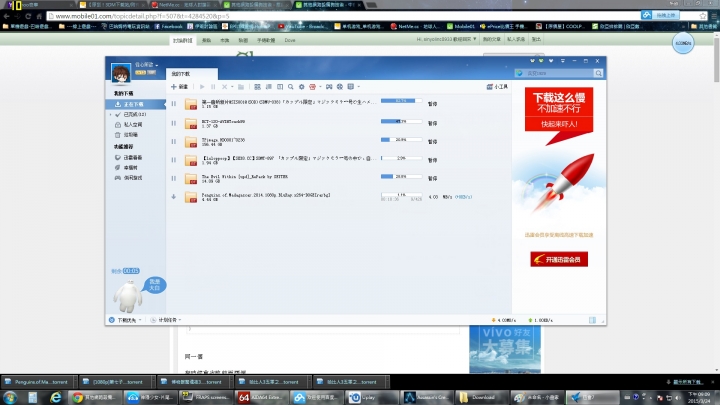Image resolution: width=720 pixels, height=405 pixels.
Task: Click the delete task X icon
Action: tap(225, 87)
